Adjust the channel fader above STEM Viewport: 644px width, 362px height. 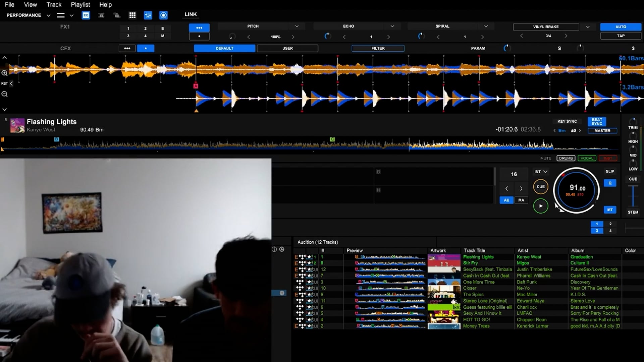[x=633, y=196]
